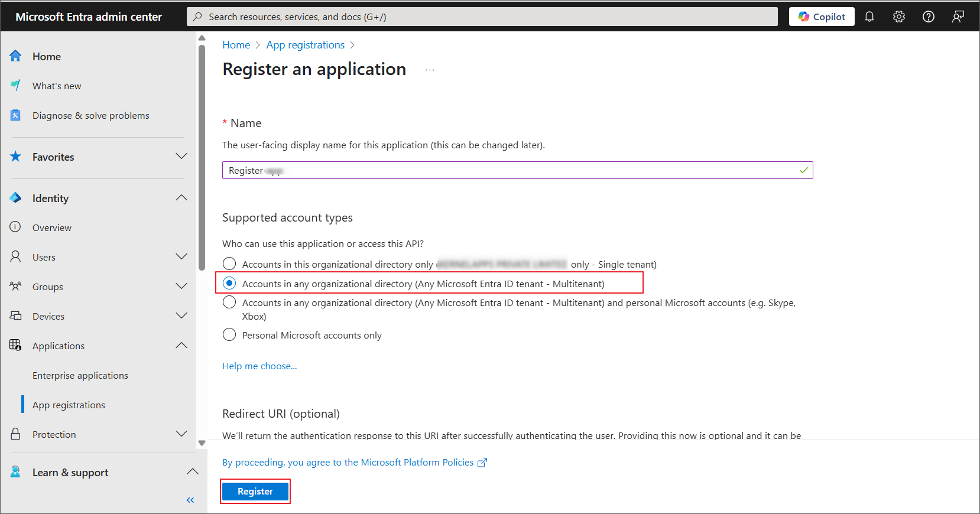Viewport: 980px width, 514px height.
Task: Click the application Name input field
Action: pyautogui.click(x=508, y=170)
